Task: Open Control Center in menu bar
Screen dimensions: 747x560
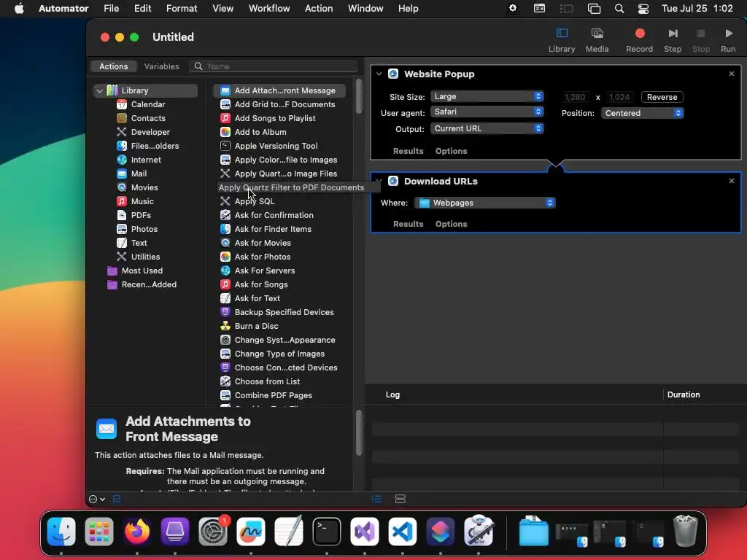Action: (643, 8)
